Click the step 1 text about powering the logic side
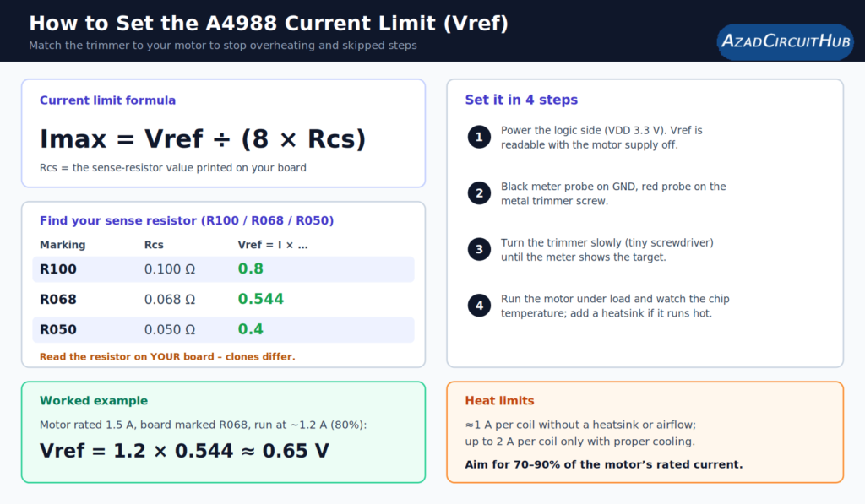865x504 pixels. tap(601, 138)
